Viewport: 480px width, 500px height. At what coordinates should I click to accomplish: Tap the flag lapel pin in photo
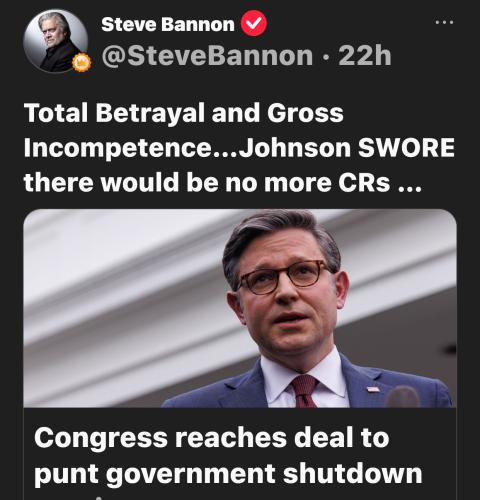click(373, 389)
